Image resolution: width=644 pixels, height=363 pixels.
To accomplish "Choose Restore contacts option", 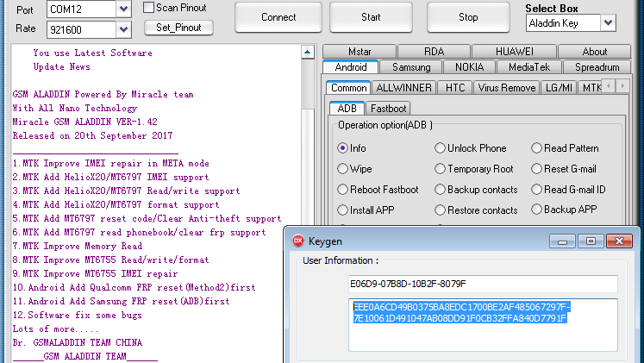I will coord(440,210).
